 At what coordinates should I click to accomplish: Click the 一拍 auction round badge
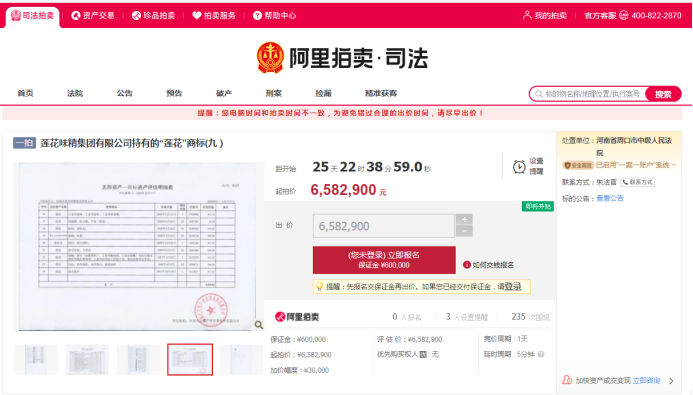click(24, 143)
